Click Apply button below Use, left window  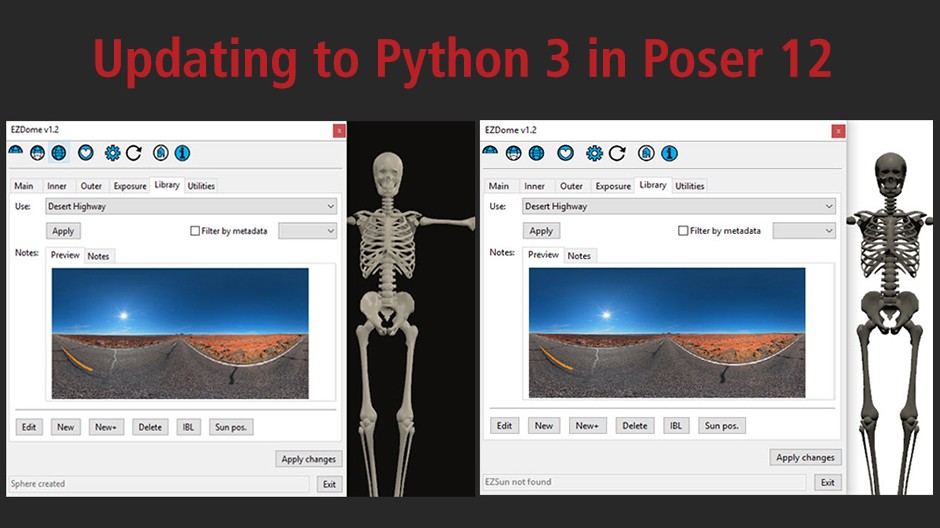[x=63, y=231]
